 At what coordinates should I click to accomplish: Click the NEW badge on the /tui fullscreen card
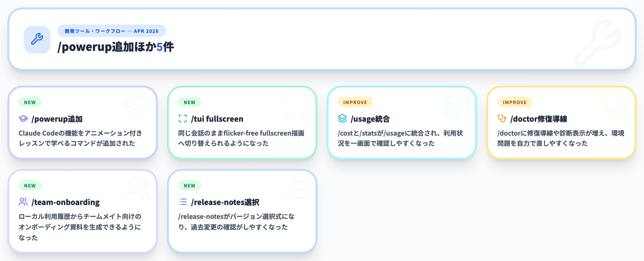pos(189,102)
